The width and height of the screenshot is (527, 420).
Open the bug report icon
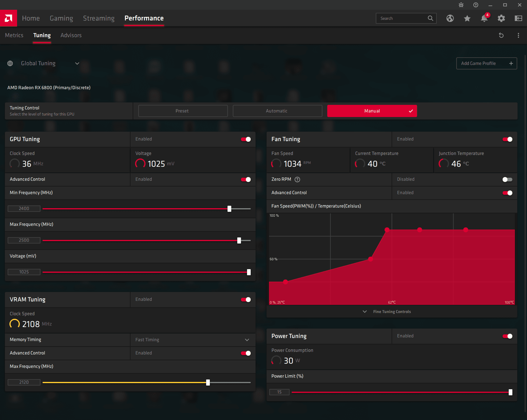coord(461,5)
